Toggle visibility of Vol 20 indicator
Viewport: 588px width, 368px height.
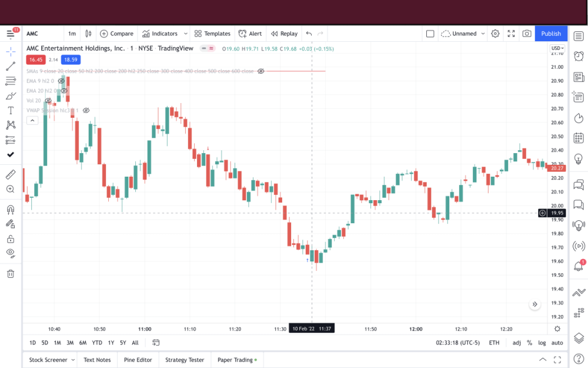point(48,101)
